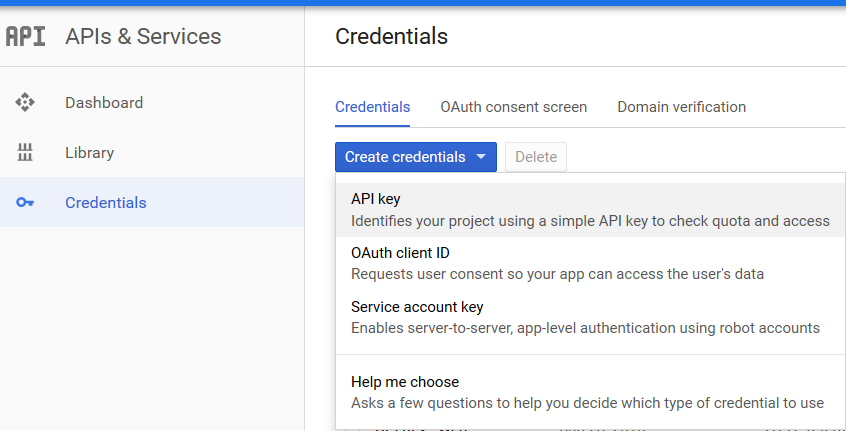Switch to Domain verification tab
The width and height of the screenshot is (846, 431).
[x=681, y=107]
